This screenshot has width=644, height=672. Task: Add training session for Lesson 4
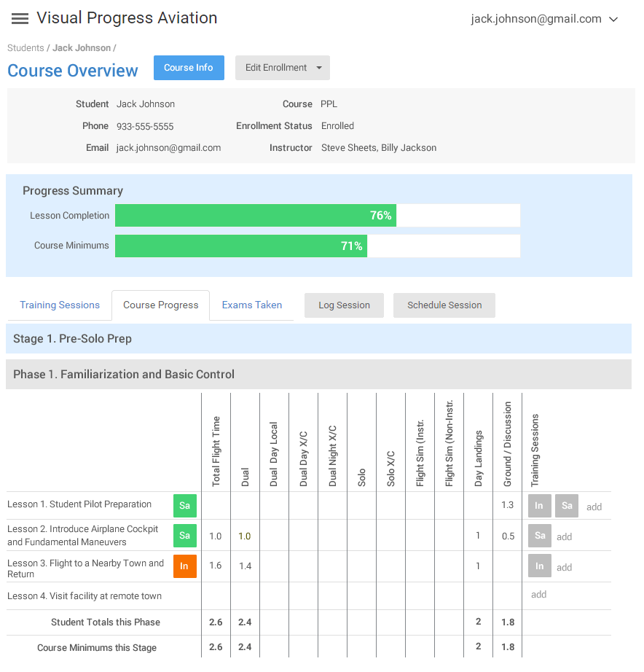pos(538,595)
